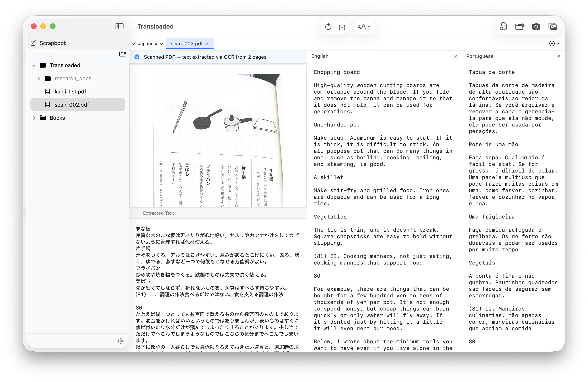Toggle the Extracted Text section
Image resolution: width=588 pixels, height=382 pixels.
point(137,213)
